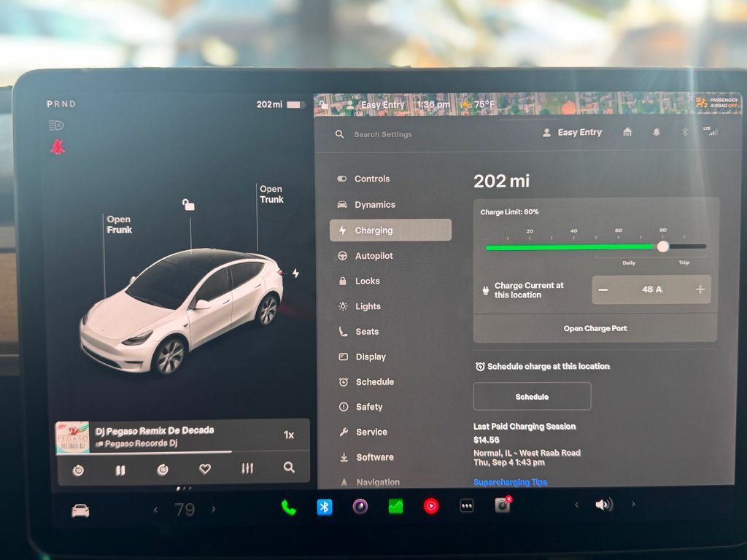Open the green Phone app
Viewport: 747px width, 560px height.
pyautogui.click(x=289, y=508)
